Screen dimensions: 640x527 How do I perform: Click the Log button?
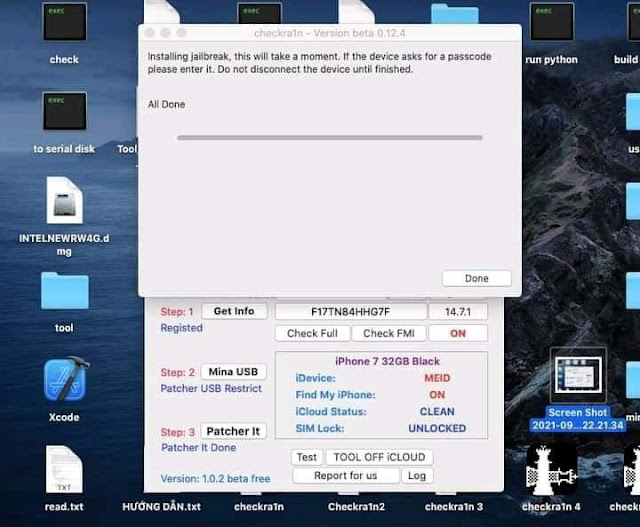417,476
